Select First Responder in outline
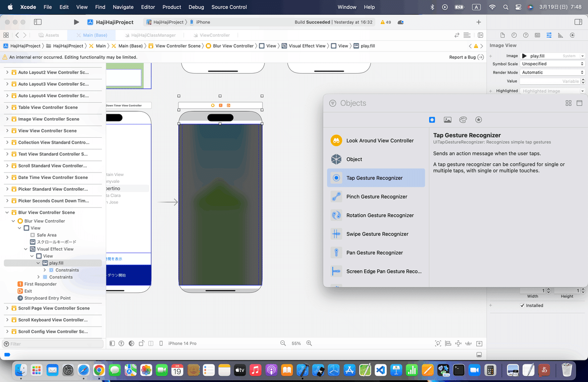The image size is (588, 382). [40, 284]
